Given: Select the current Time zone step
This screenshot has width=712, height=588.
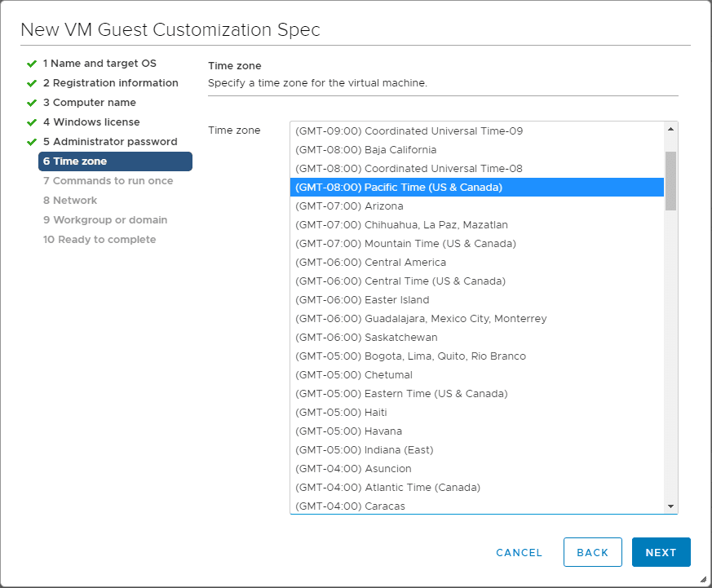Looking at the screenshot, I should [115, 161].
